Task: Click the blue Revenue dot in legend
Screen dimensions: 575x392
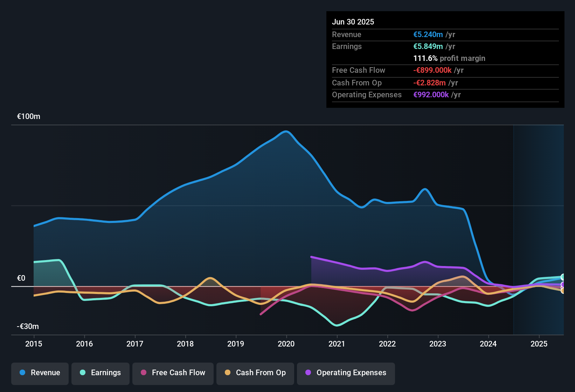Action: coord(22,373)
